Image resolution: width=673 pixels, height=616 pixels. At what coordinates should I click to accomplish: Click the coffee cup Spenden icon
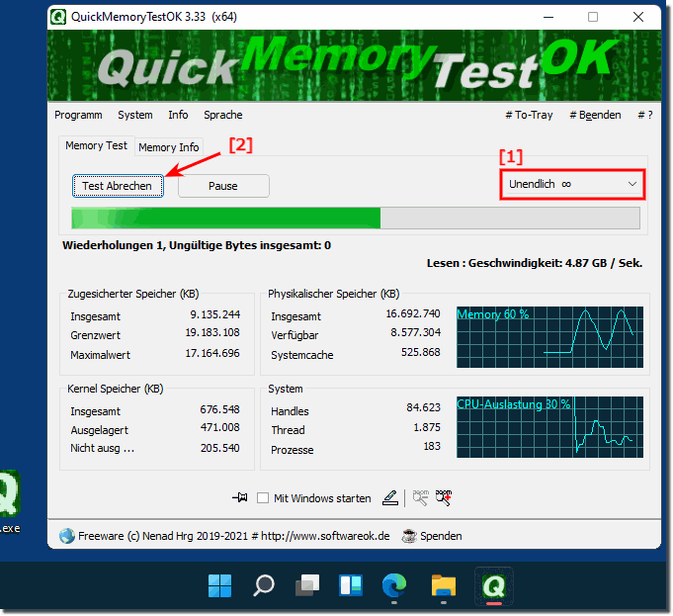pyautogui.click(x=409, y=536)
